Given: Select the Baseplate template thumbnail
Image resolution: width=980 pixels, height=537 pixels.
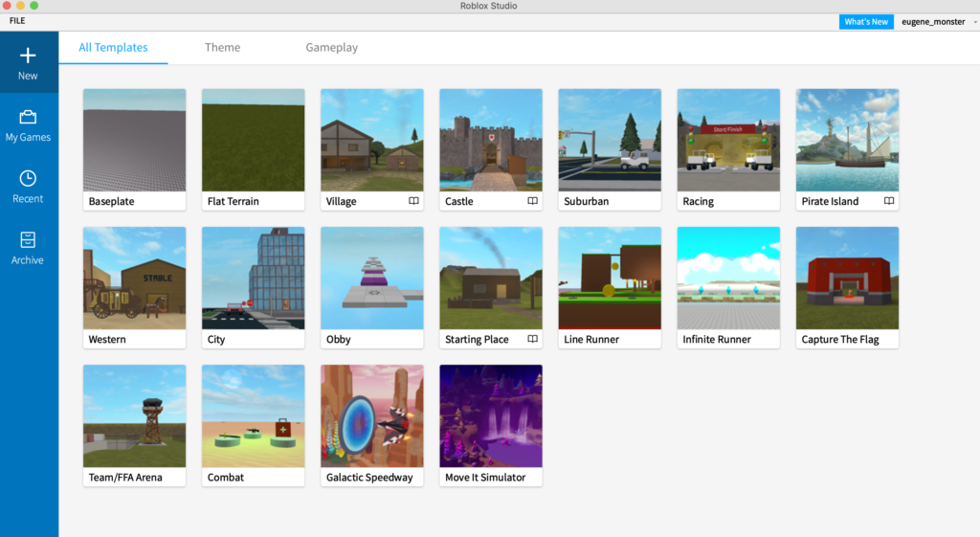Looking at the screenshot, I should tap(134, 140).
